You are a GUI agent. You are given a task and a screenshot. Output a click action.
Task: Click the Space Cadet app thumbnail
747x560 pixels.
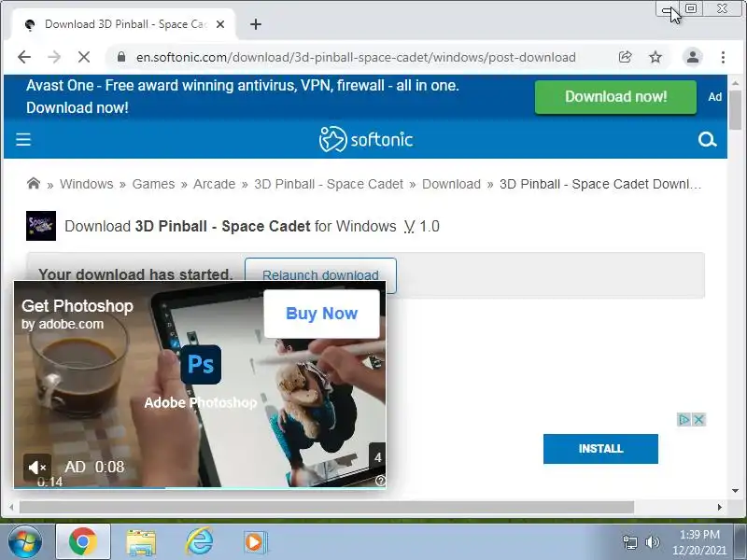41,226
